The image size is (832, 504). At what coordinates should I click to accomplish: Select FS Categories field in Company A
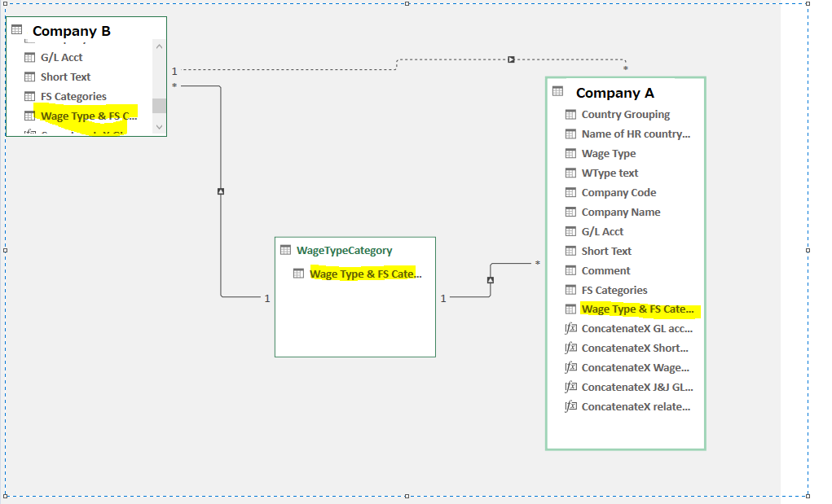click(x=614, y=291)
